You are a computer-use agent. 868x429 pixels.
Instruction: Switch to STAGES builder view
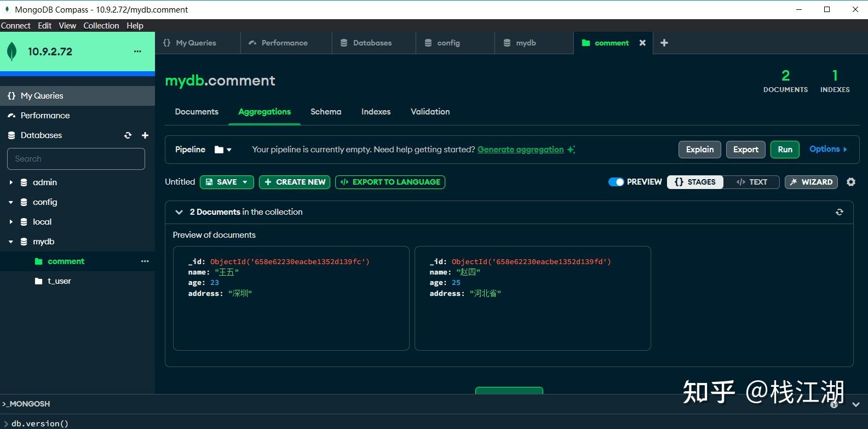[695, 182]
